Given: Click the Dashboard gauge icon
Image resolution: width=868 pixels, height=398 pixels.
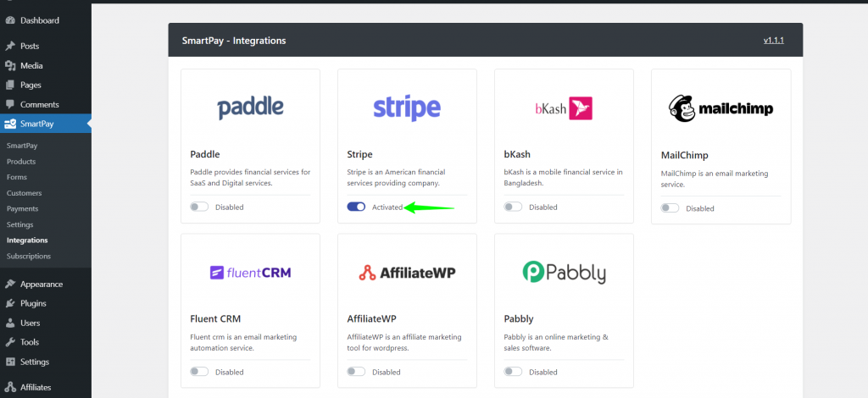Looking at the screenshot, I should 10,20.
